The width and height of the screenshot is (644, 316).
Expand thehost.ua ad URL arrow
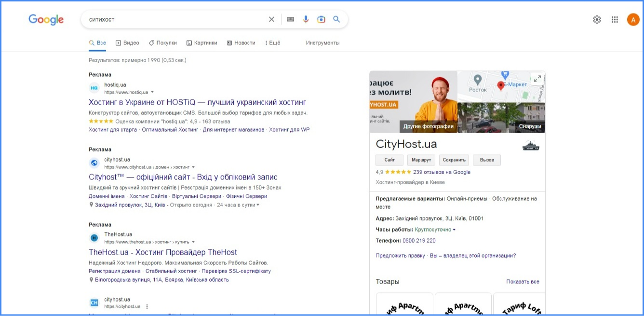click(193, 242)
